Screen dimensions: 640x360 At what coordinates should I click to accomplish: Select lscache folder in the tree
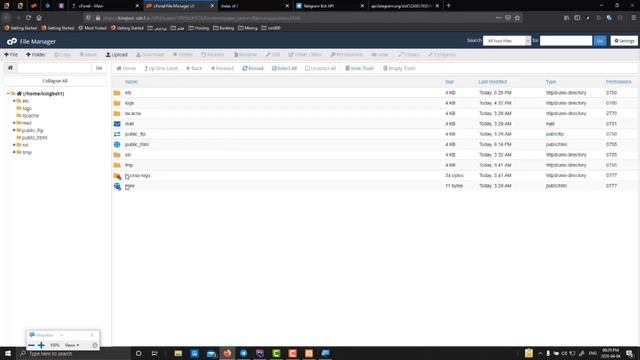(31, 116)
